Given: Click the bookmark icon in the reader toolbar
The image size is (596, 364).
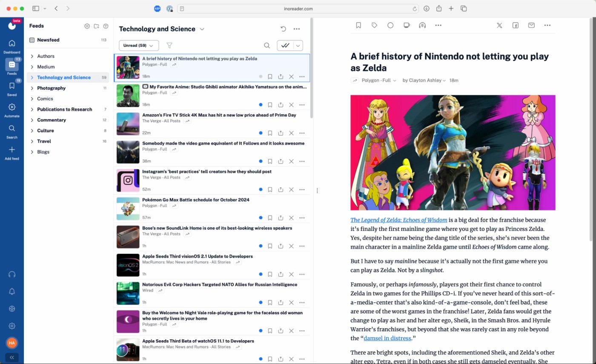Looking at the screenshot, I should 358,26.
